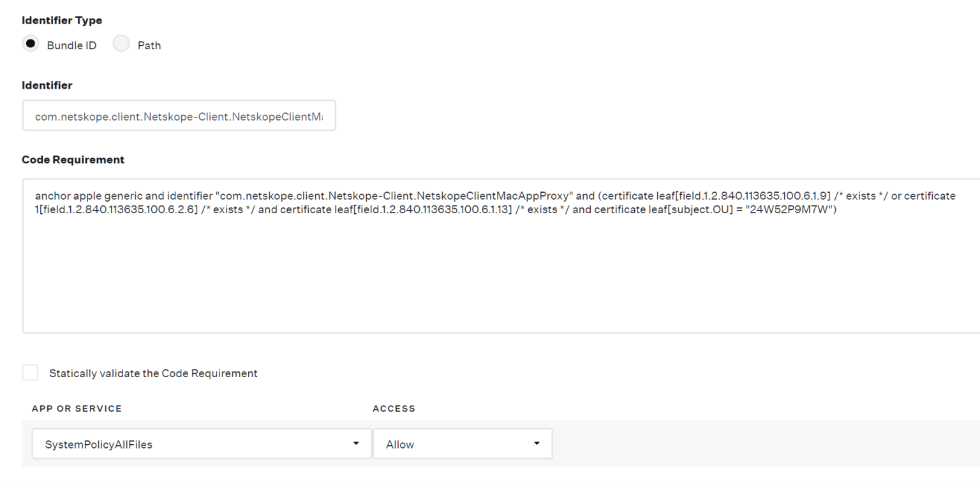The width and height of the screenshot is (980, 485).
Task: Click the empty Path radio circle
Action: tap(121, 43)
